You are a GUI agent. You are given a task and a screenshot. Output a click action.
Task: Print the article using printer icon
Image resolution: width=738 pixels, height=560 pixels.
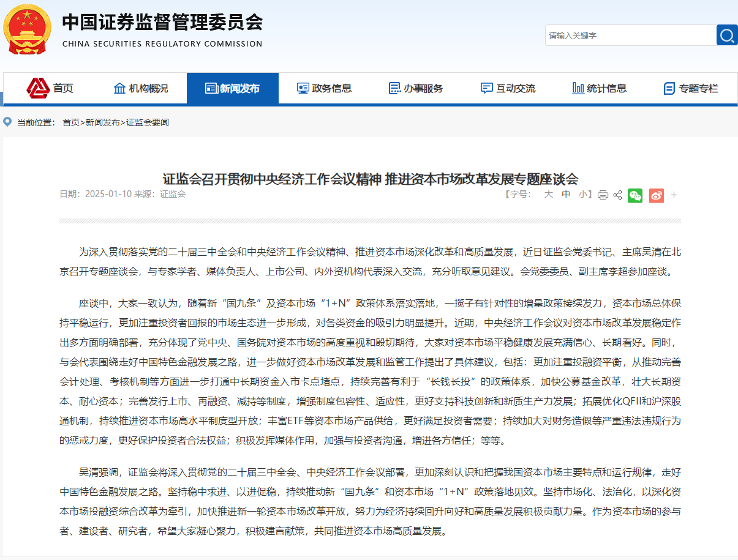(x=603, y=195)
